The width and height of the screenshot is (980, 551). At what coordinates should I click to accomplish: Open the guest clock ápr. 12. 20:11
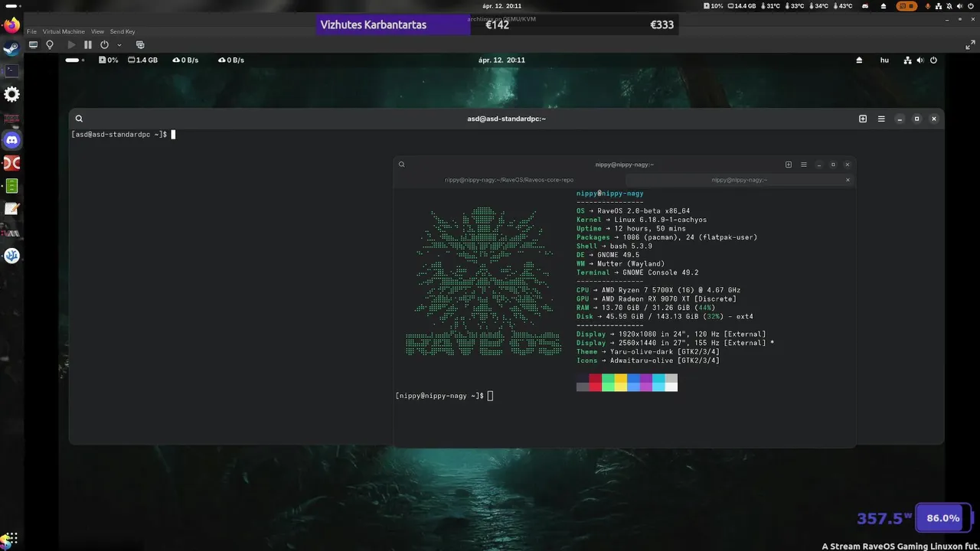tap(501, 60)
